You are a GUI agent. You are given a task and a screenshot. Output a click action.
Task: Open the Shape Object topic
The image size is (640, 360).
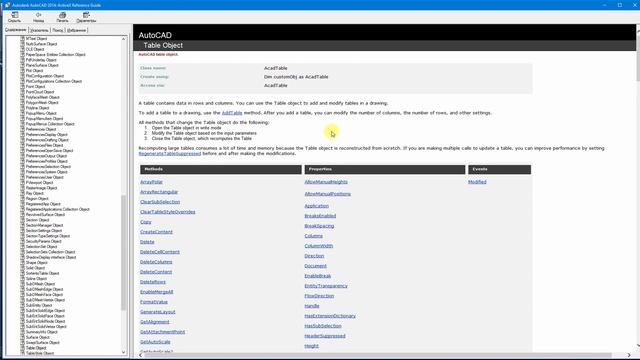pyautogui.click(x=37, y=262)
